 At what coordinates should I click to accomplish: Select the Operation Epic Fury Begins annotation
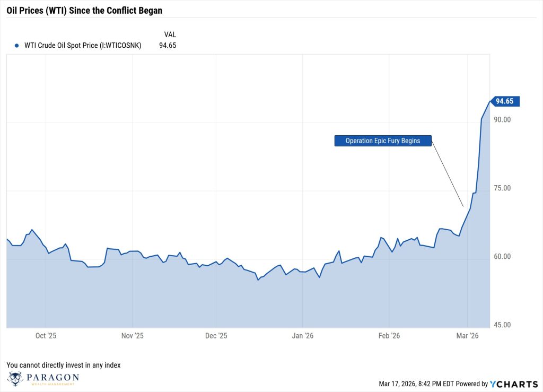click(x=382, y=141)
